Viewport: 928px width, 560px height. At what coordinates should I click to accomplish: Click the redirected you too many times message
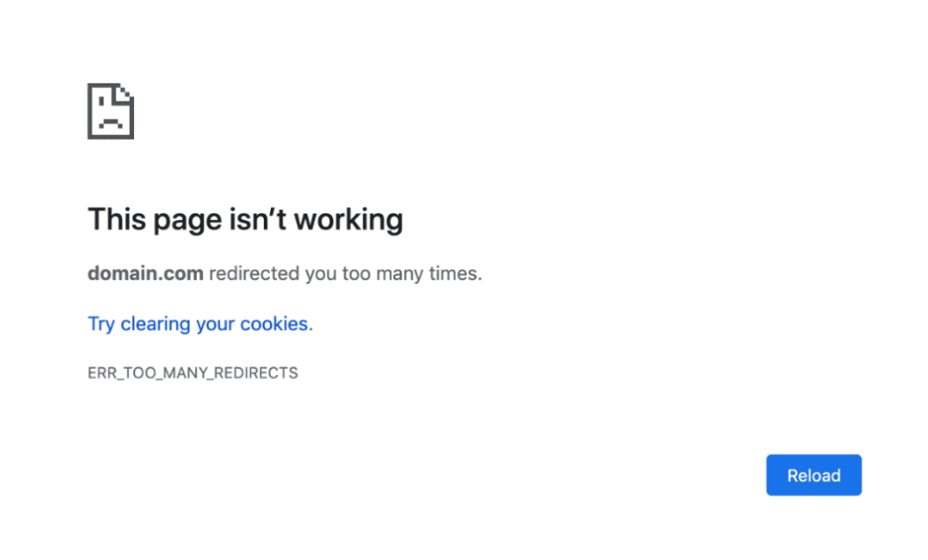coord(345,273)
